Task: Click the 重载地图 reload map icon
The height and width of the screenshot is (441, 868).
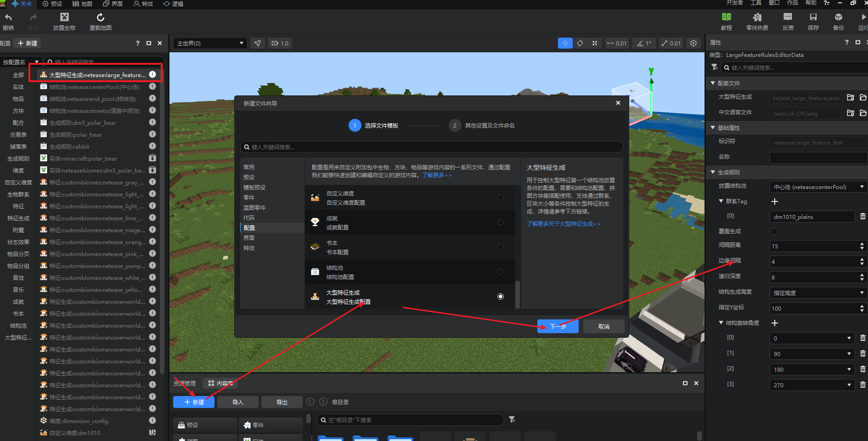Action: point(101,17)
